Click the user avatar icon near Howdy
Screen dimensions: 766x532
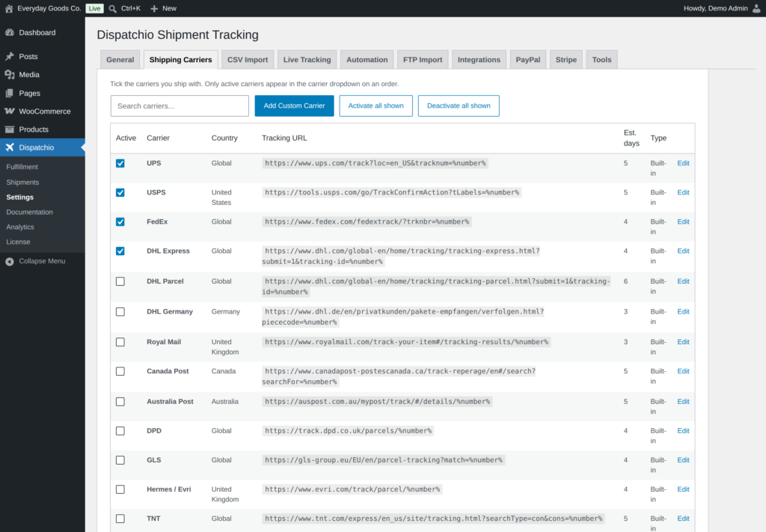(x=756, y=8)
